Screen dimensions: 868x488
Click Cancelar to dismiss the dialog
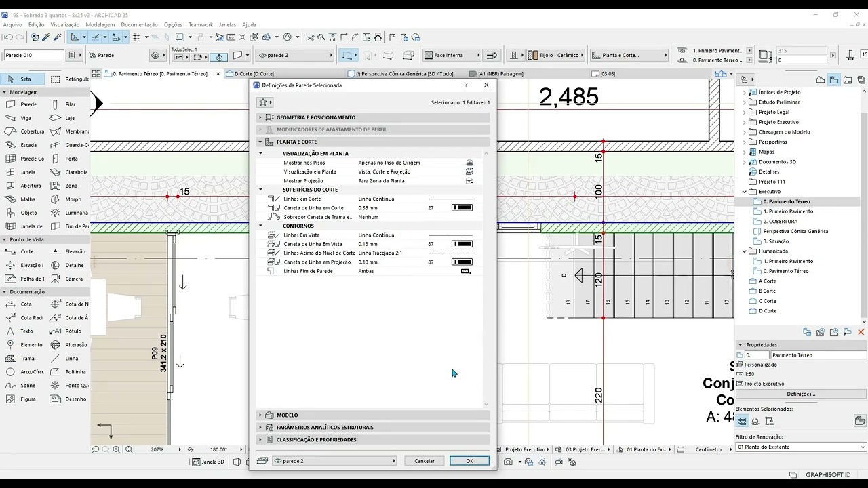click(x=425, y=461)
